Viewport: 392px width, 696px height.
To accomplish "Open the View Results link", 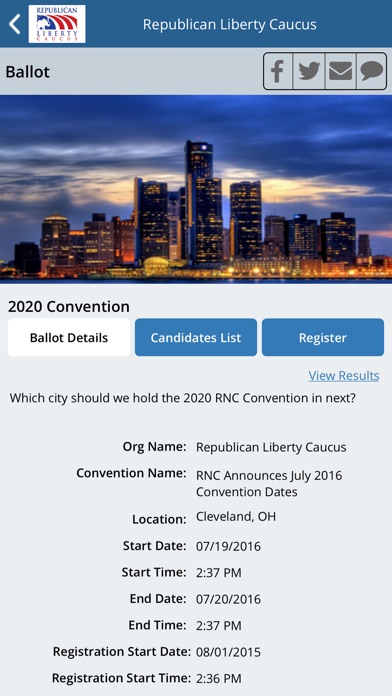I will click(344, 376).
